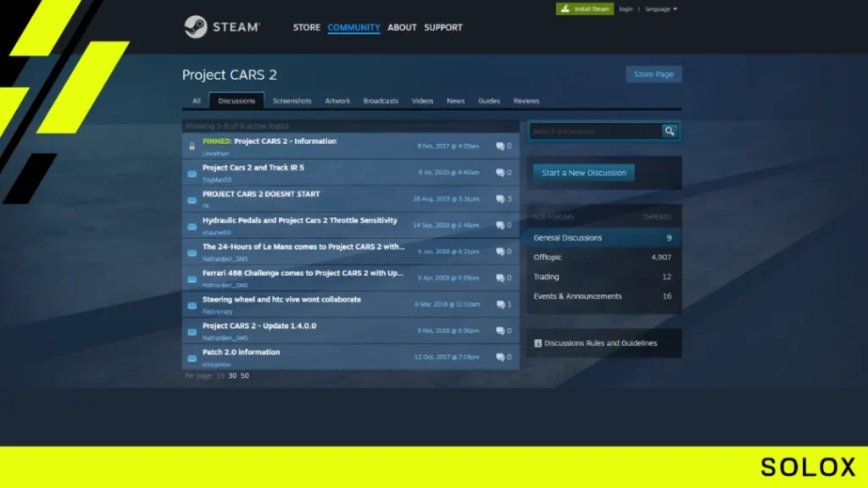This screenshot has width=868, height=488.
Task: Select General Discussions subforum
Action: point(604,238)
